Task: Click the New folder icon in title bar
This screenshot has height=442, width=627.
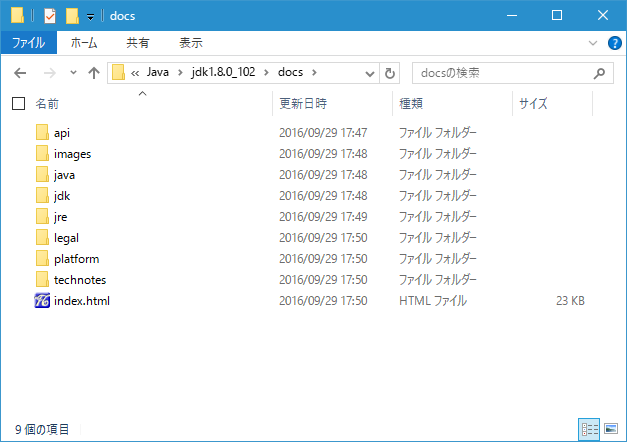Action: tap(72, 16)
